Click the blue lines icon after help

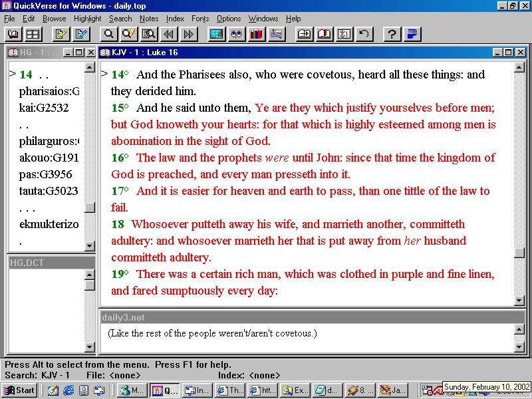coord(412,34)
